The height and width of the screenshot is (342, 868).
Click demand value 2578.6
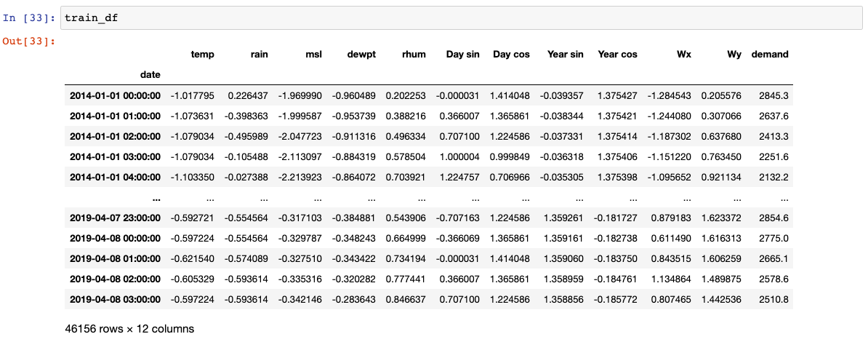point(775,279)
